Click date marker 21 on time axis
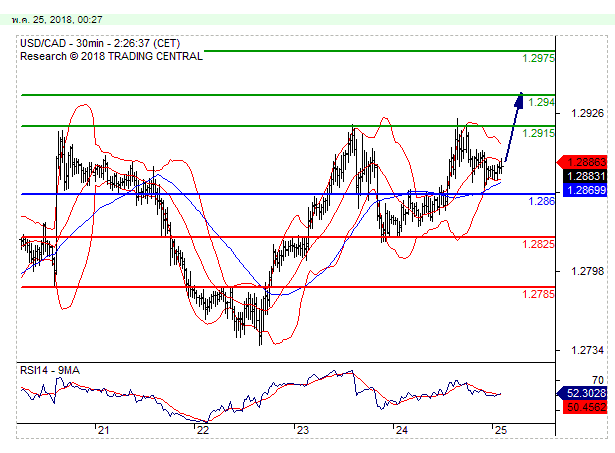615x453 pixels. [x=103, y=430]
